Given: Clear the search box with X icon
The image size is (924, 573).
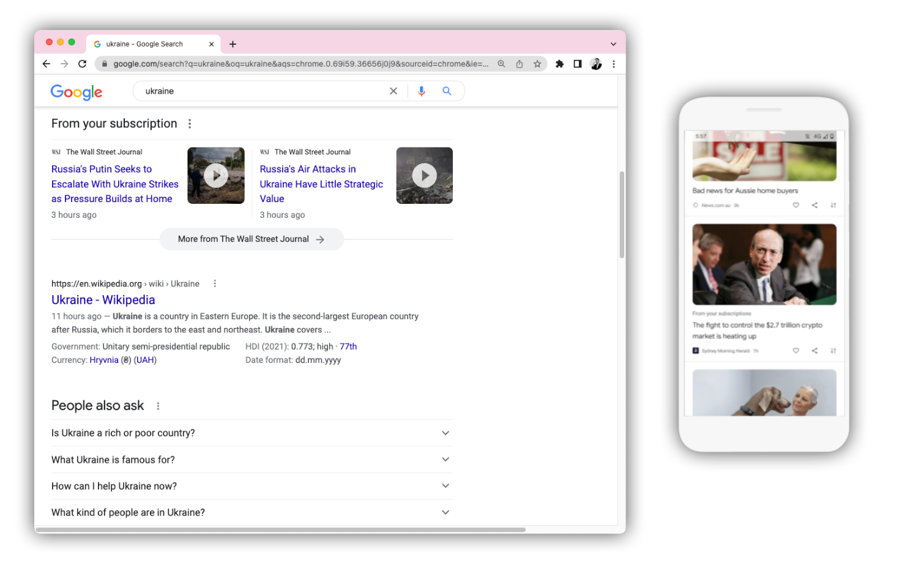Looking at the screenshot, I should click(x=393, y=91).
